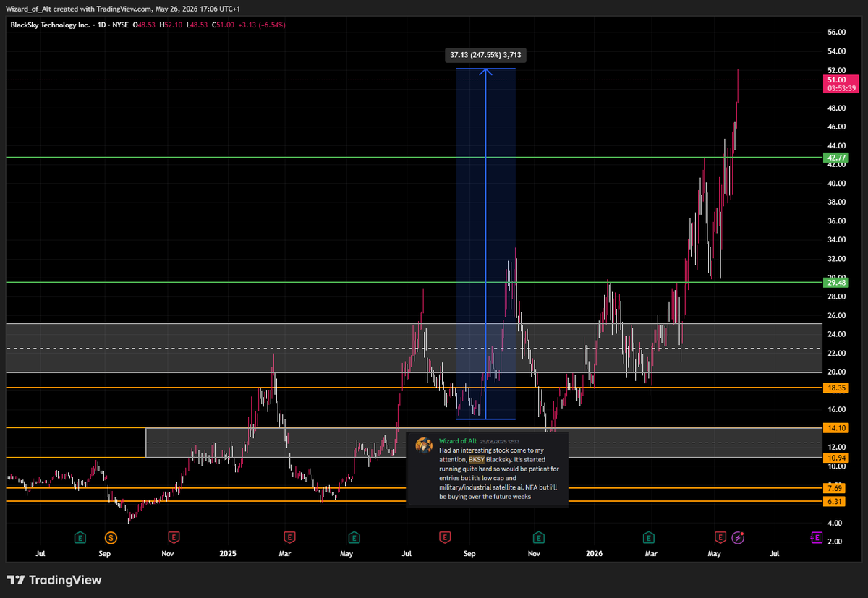Click the message timestamp 25/06/2025
This screenshot has height=598, width=868.
[499, 440]
